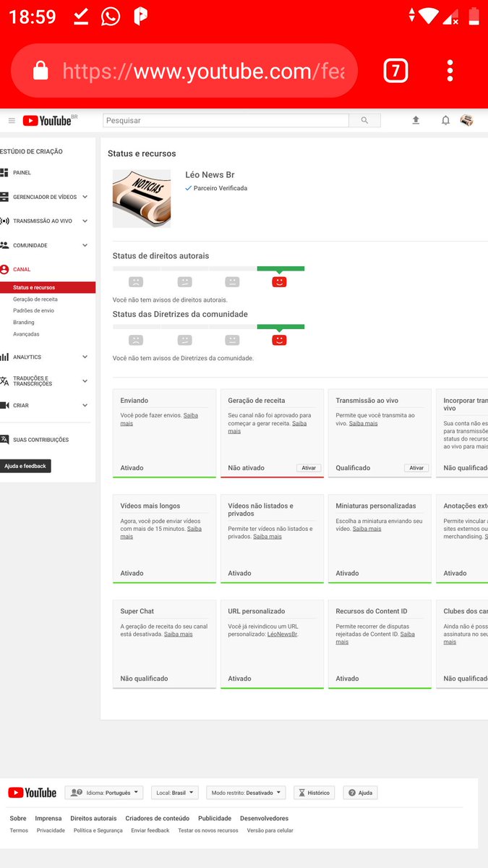Click the Léo News Br channel thumbnail
Image resolution: width=488 pixels, height=868 pixels.
click(142, 199)
